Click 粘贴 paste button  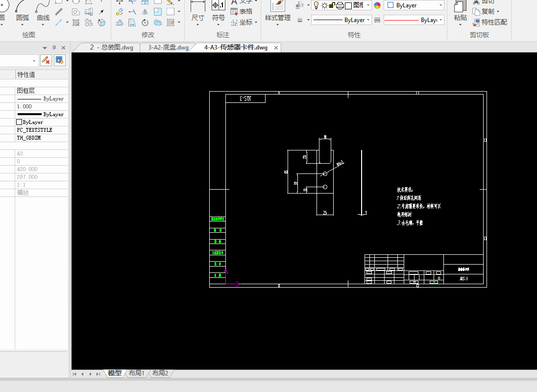(460, 11)
